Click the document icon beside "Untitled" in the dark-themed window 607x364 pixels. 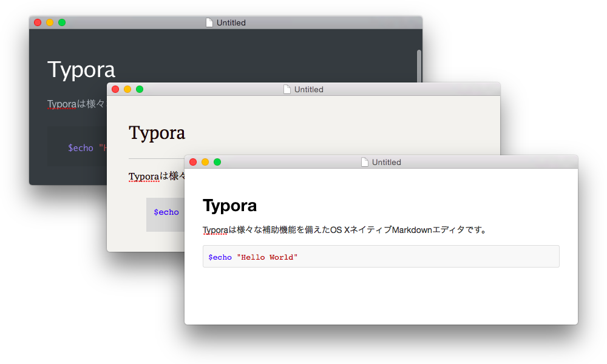click(209, 22)
